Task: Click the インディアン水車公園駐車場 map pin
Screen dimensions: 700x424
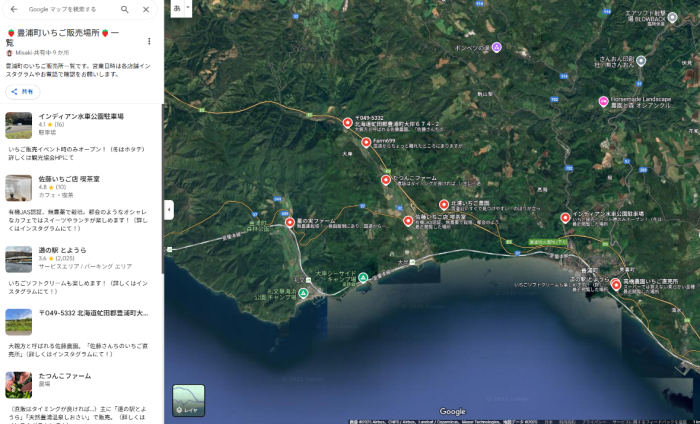Action: click(x=565, y=217)
